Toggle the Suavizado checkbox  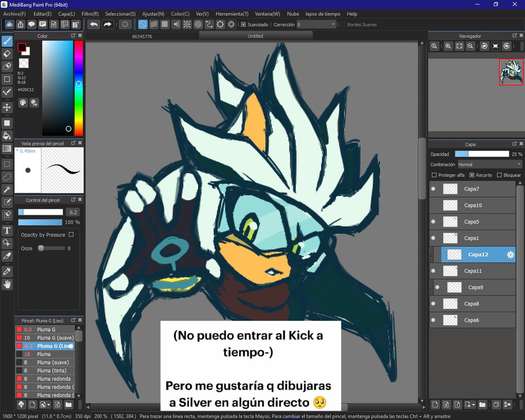pos(244,24)
